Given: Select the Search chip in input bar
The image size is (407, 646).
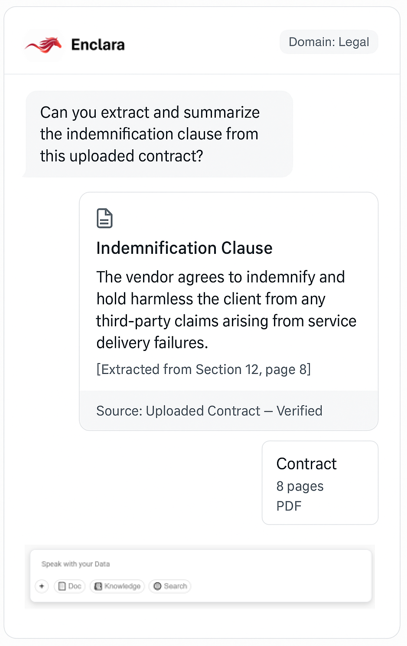Looking at the screenshot, I should coord(170,586).
